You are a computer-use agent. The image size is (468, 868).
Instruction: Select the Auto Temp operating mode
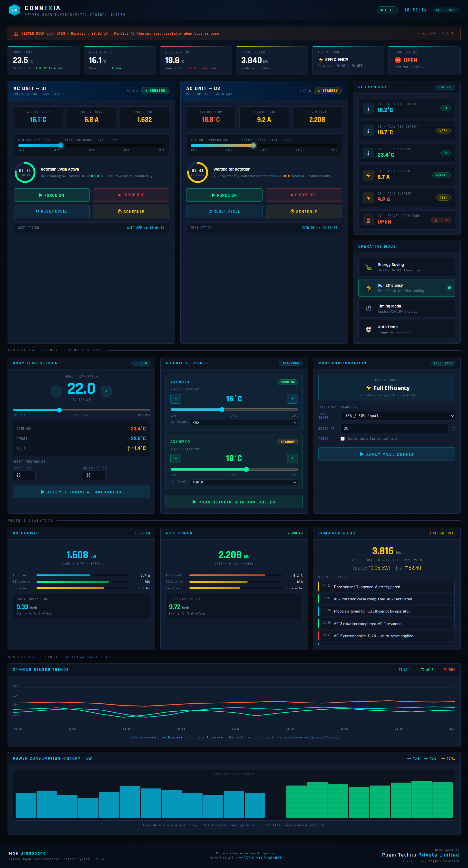406,329
